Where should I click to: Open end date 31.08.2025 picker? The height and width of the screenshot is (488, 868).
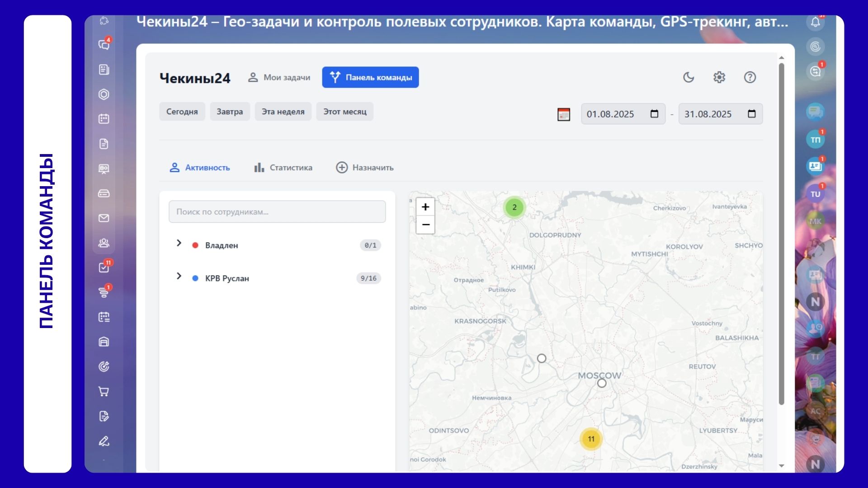(751, 114)
